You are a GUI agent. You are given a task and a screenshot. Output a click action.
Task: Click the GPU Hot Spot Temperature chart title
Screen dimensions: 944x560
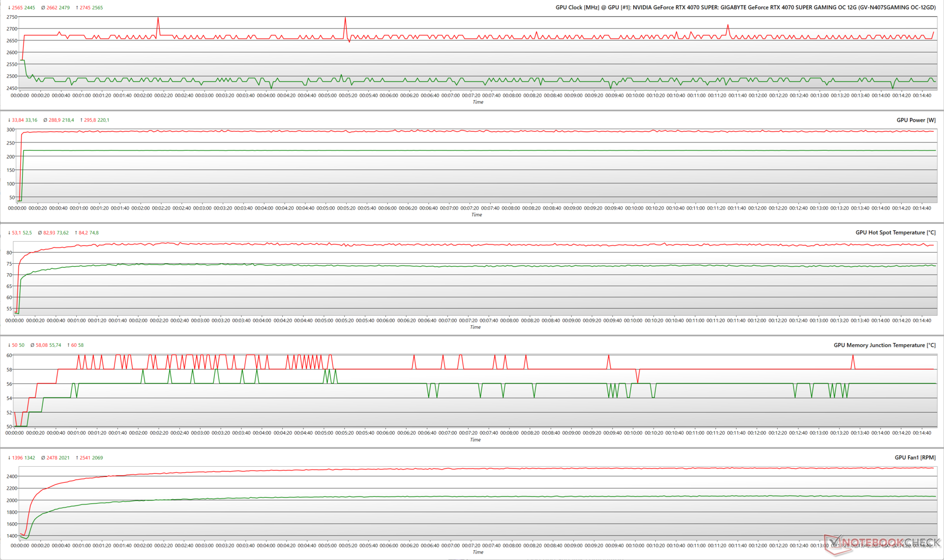[895, 233]
